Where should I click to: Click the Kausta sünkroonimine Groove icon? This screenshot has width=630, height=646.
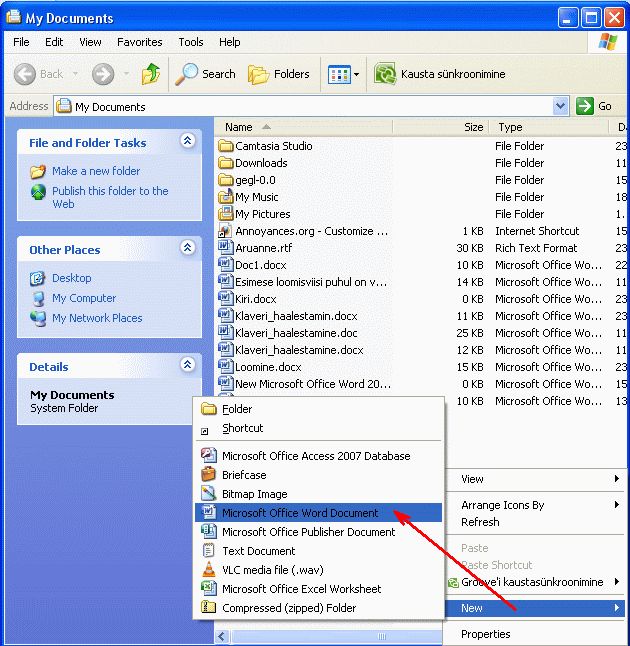pos(385,74)
